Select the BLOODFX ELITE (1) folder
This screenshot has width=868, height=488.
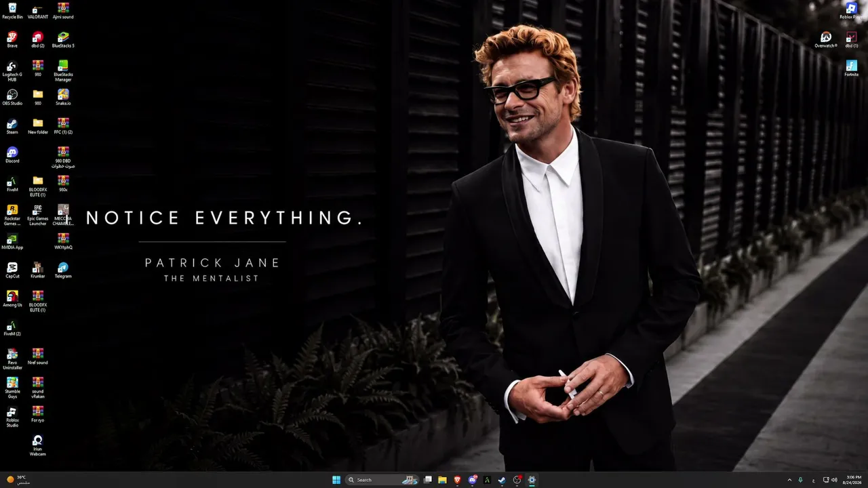point(38,186)
